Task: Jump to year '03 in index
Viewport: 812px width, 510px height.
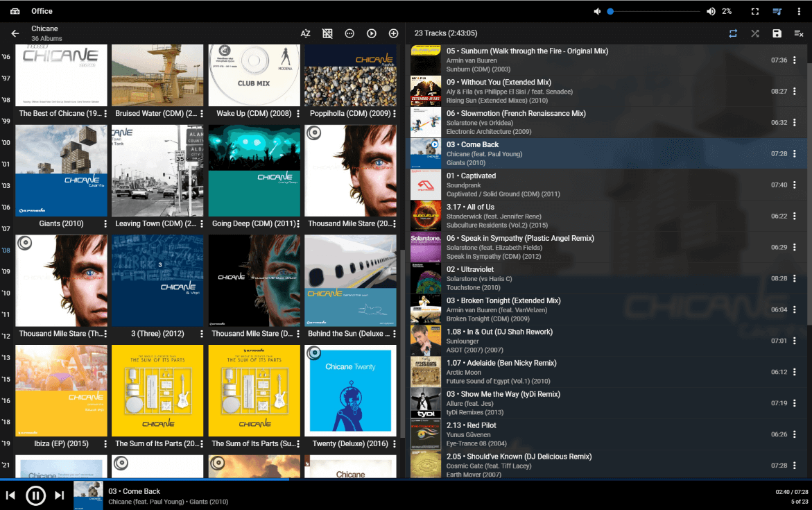Action: [6, 185]
